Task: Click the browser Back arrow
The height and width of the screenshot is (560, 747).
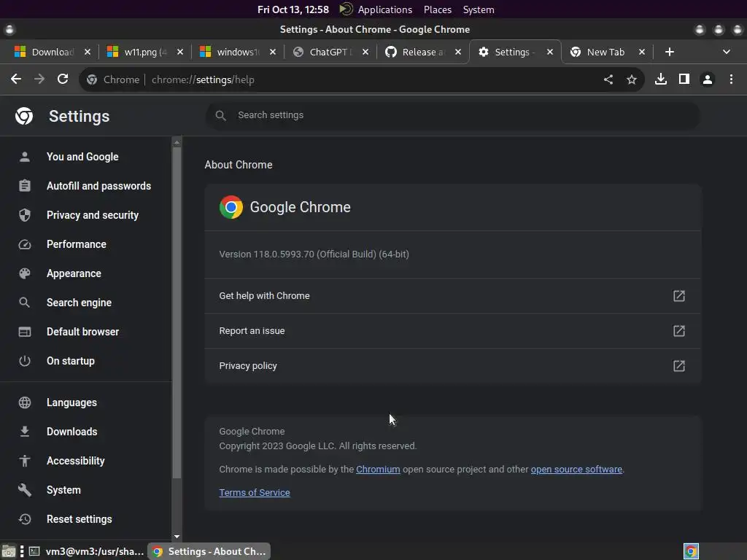Action: point(16,79)
